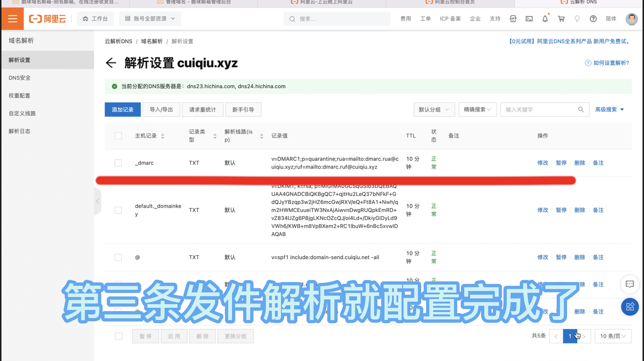Open the shopping cart icon
The width and height of the screenshot is (644, 361).
[561, 19]
